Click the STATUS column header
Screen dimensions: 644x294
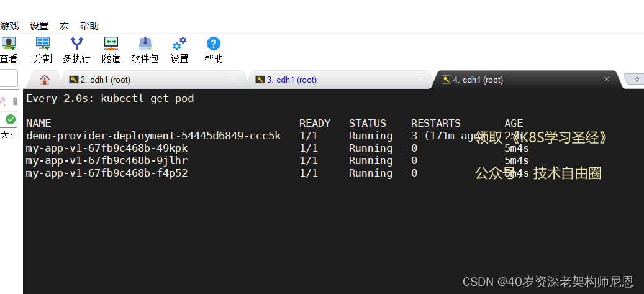click(368, 123)
